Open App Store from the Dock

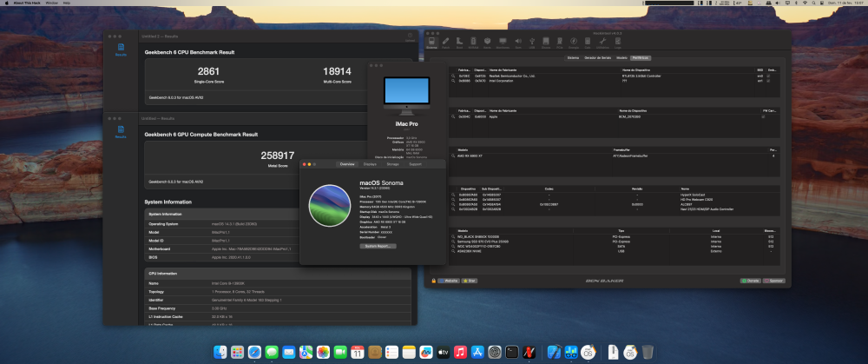tap(477, 352)
